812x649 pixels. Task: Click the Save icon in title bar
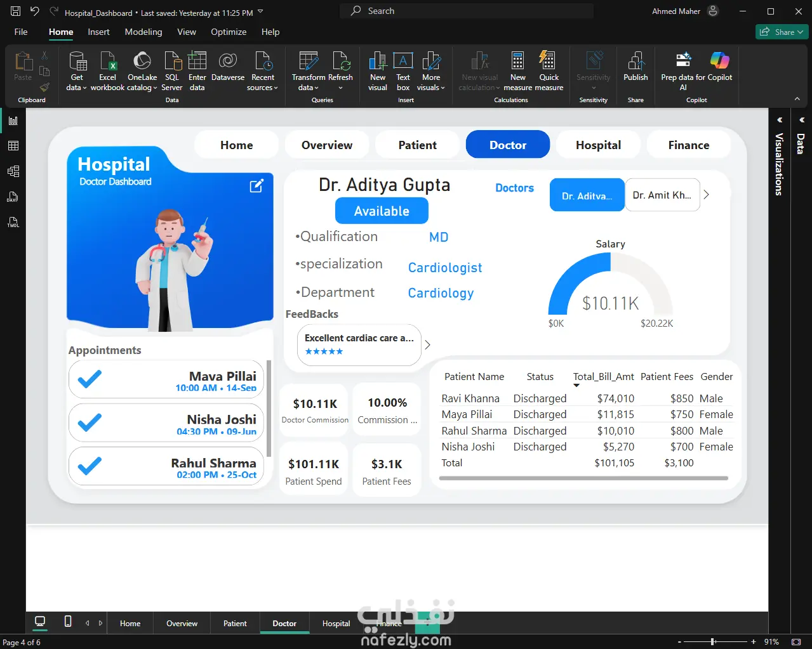pos(16,11)
